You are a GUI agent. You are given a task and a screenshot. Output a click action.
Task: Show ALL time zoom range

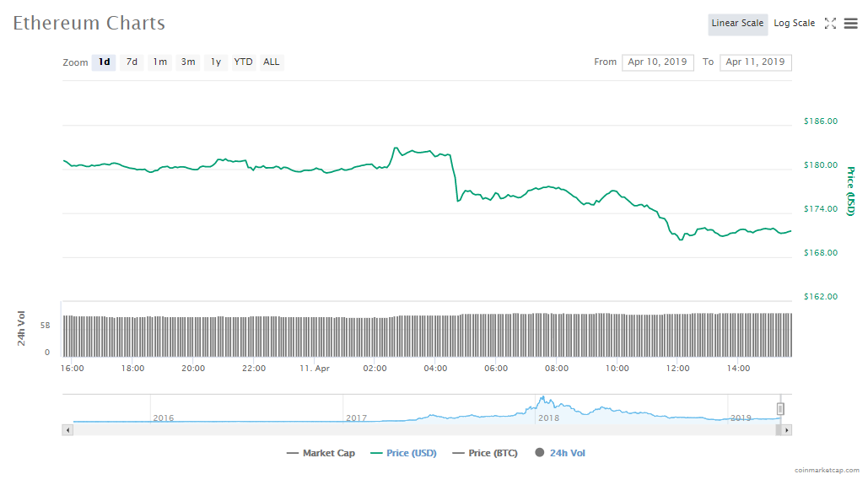[272, 62]
